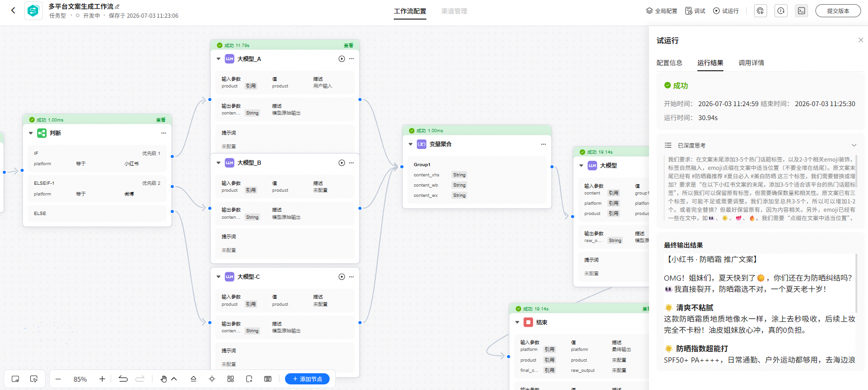This screenshot has height=390, width=868.
Task: Open 全局配置 global settings
Action: click(662, 11)
